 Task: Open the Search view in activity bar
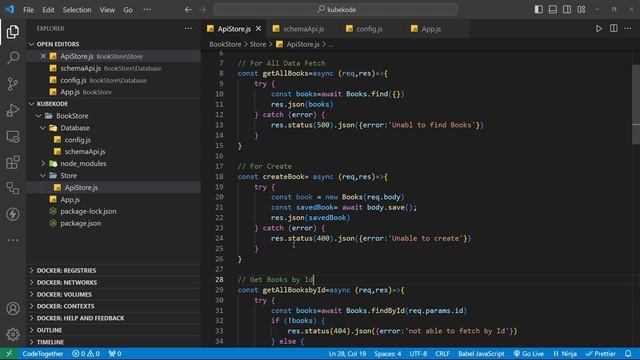pos(13,58)
